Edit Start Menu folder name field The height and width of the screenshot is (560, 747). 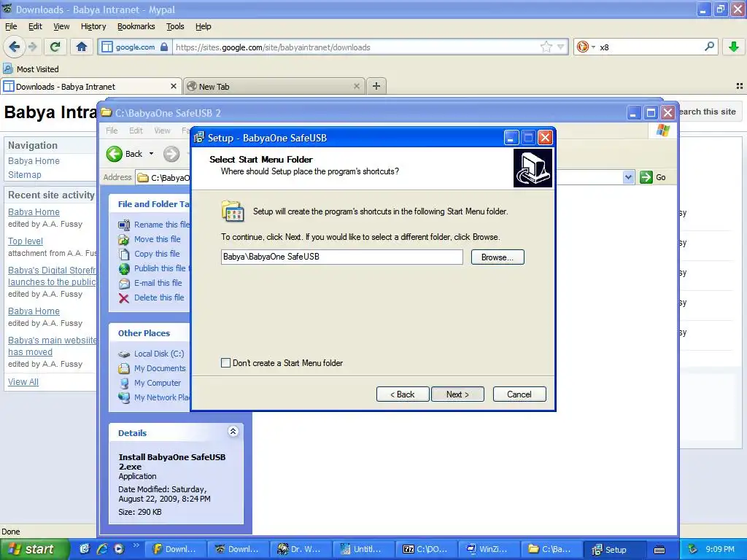pos(341,257)
